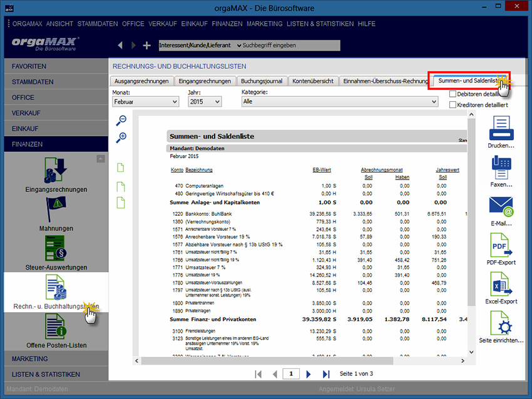The height and width of the screenshot is (399, 532).
Task: Click the page number input field
Action: 291,373
